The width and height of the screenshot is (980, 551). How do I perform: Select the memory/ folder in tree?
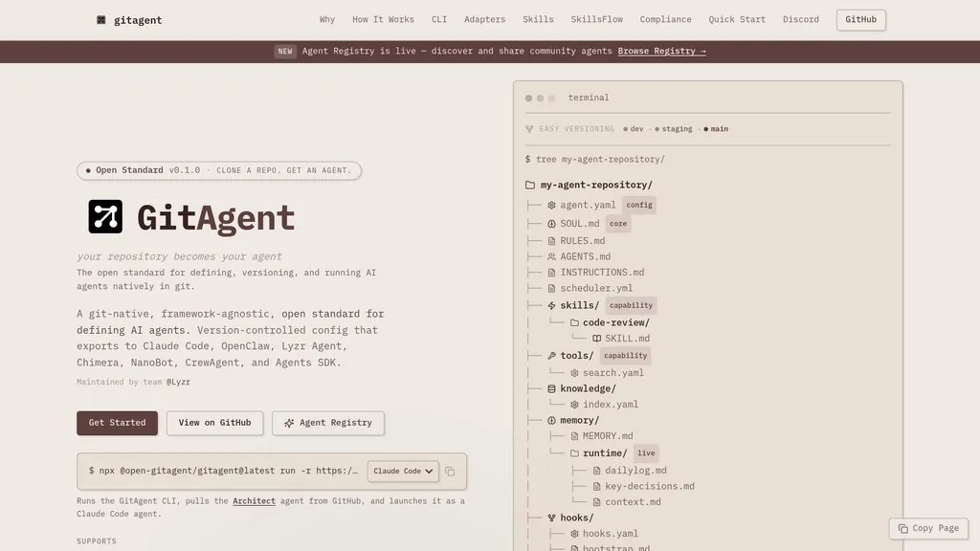[x=579, y=421]
